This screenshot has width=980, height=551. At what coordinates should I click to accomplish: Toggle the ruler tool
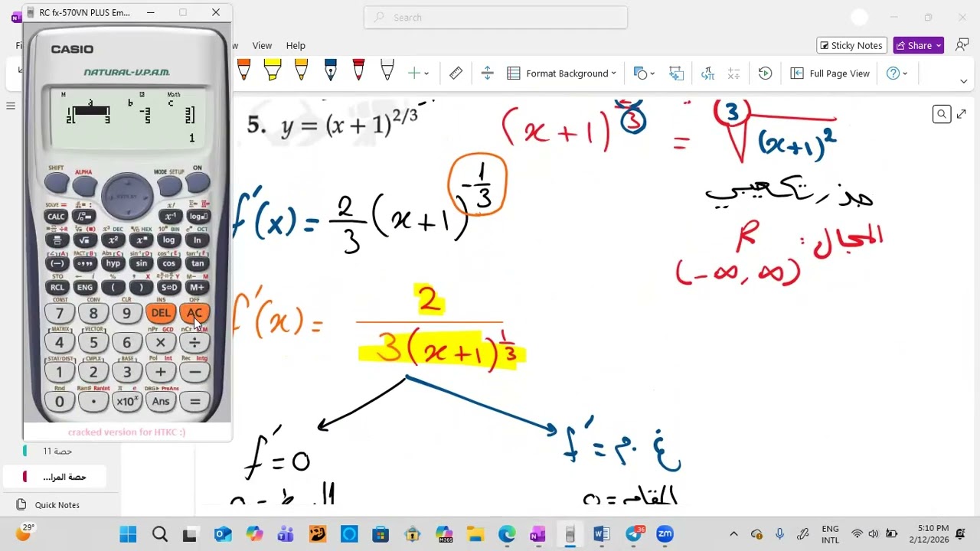click(456, 73)
